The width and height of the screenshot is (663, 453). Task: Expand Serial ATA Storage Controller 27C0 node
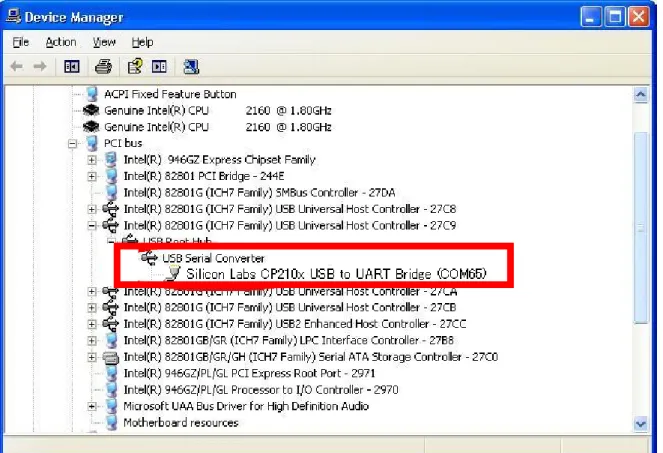[92, 357]
